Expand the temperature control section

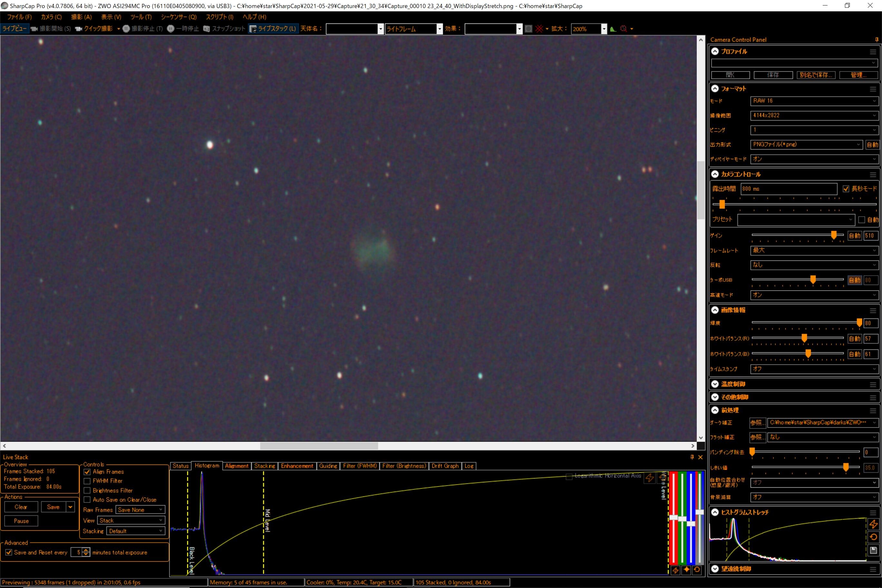[x=715, y=384]
